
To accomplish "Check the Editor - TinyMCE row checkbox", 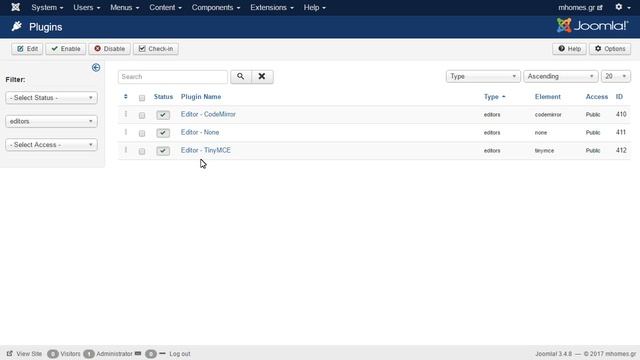I will [x=142, y=151].
